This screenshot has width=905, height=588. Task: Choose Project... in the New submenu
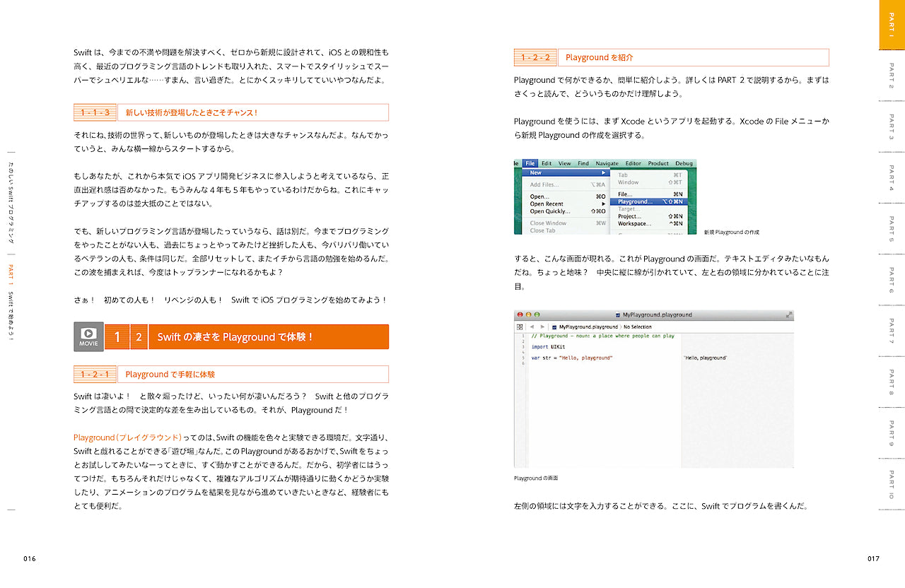[629, 216]
